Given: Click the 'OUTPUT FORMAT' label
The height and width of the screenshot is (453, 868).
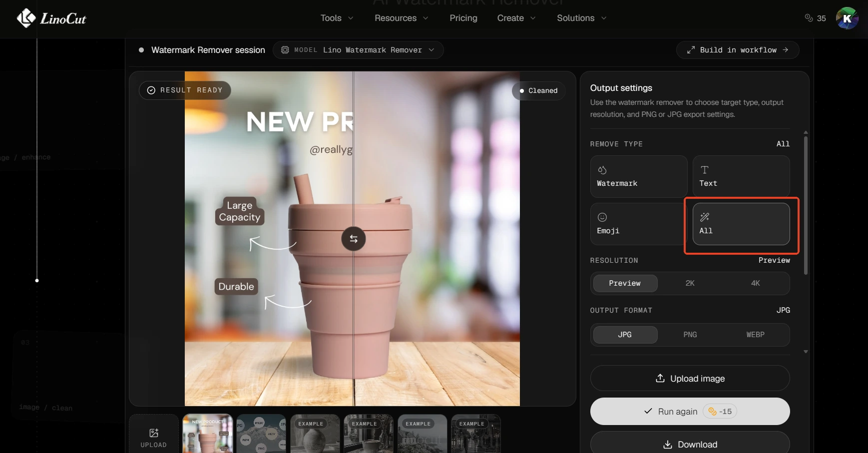Looking at the screenshot, I should pos(621,310).
